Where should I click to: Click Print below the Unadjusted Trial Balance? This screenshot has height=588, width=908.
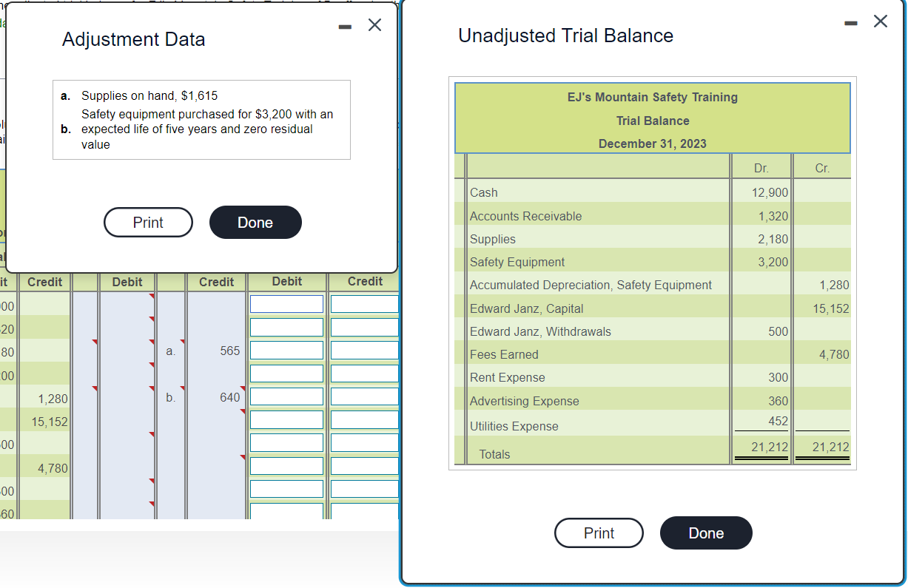599,533
